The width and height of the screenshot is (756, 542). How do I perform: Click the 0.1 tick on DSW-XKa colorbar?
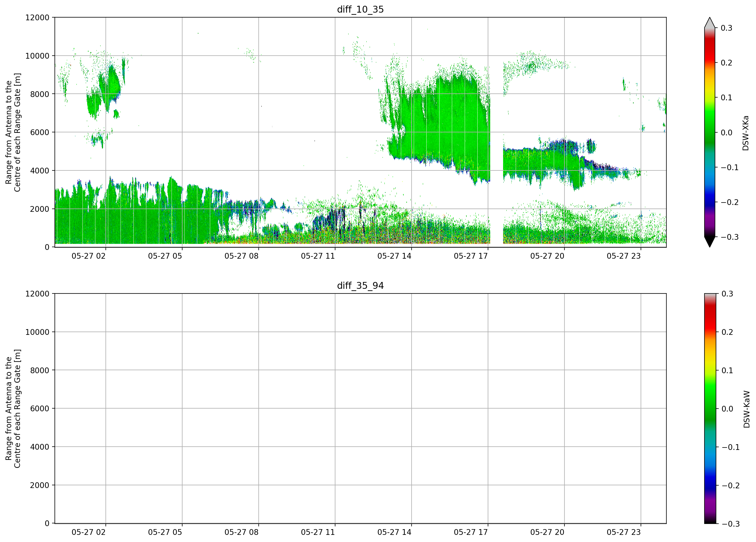tap(726, 98)
